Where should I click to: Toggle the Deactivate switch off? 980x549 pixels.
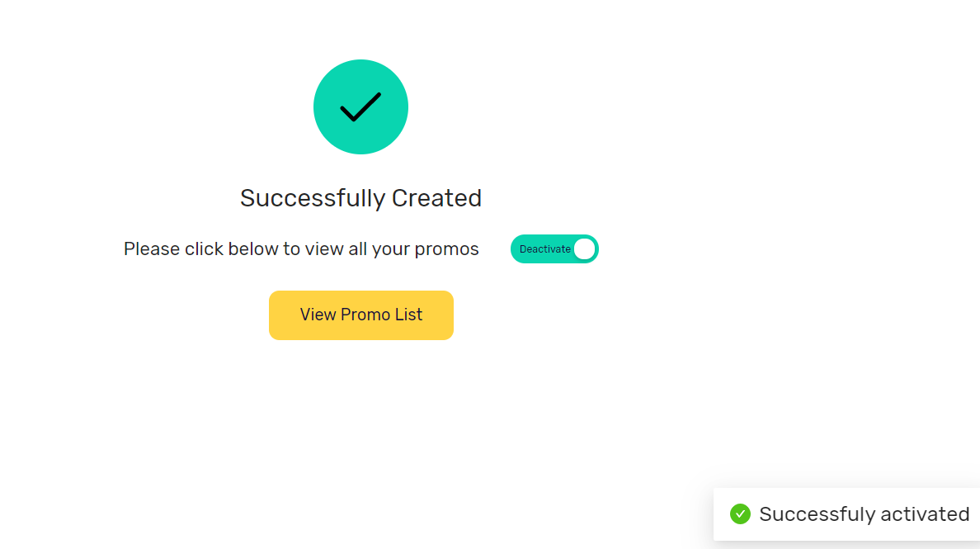coord(554,249)
